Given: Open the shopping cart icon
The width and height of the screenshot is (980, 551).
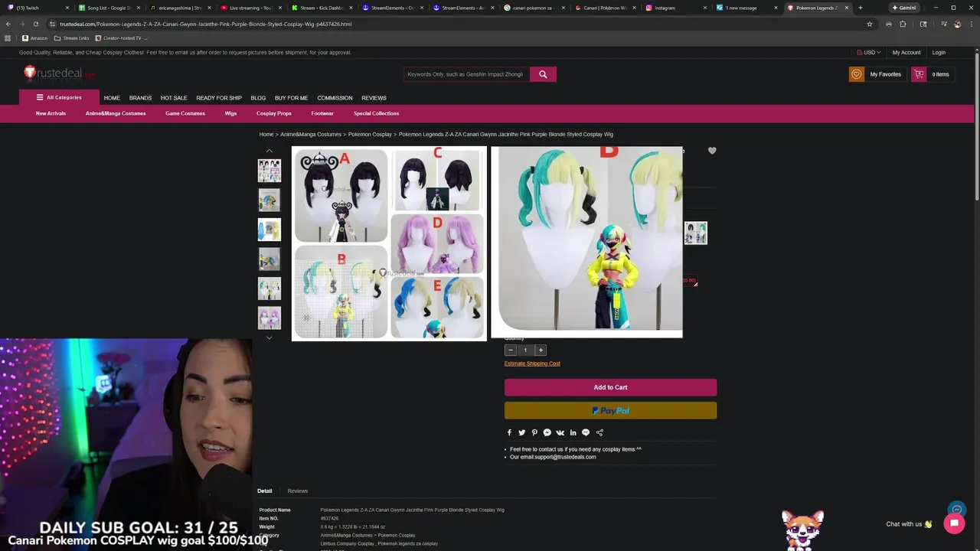Looking at the screenshot, I should [919, 74].
